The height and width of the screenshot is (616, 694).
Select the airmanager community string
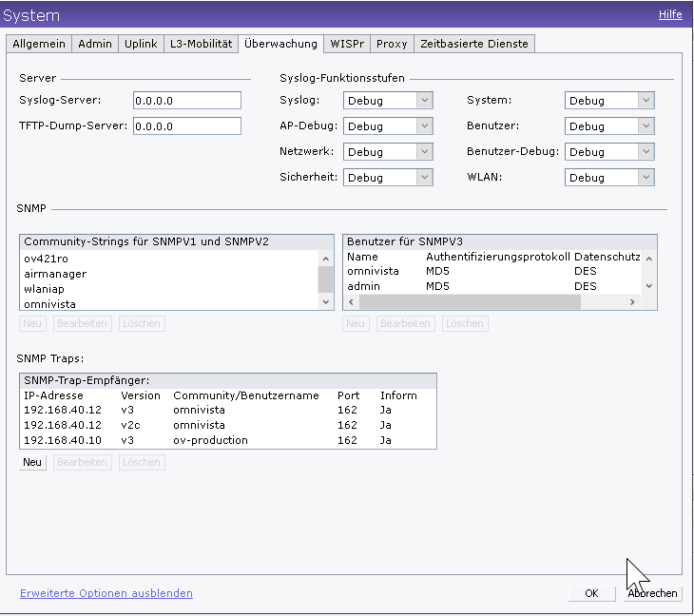[x=55, y=274]
